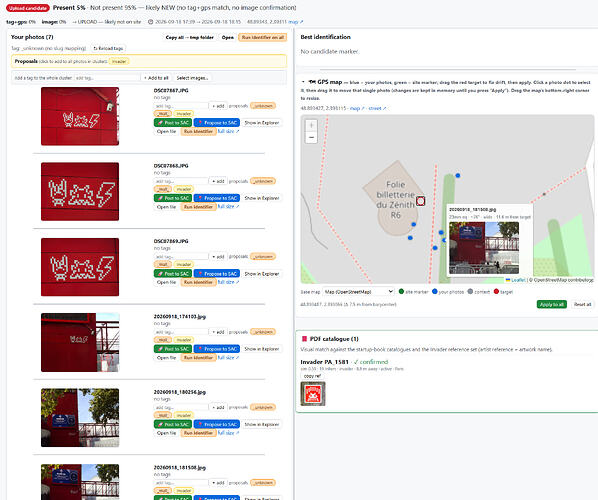Screen dimensions: 598x500
Task: Focus add tag field for DSC07868.JPG
Action: tap(181, 181)
